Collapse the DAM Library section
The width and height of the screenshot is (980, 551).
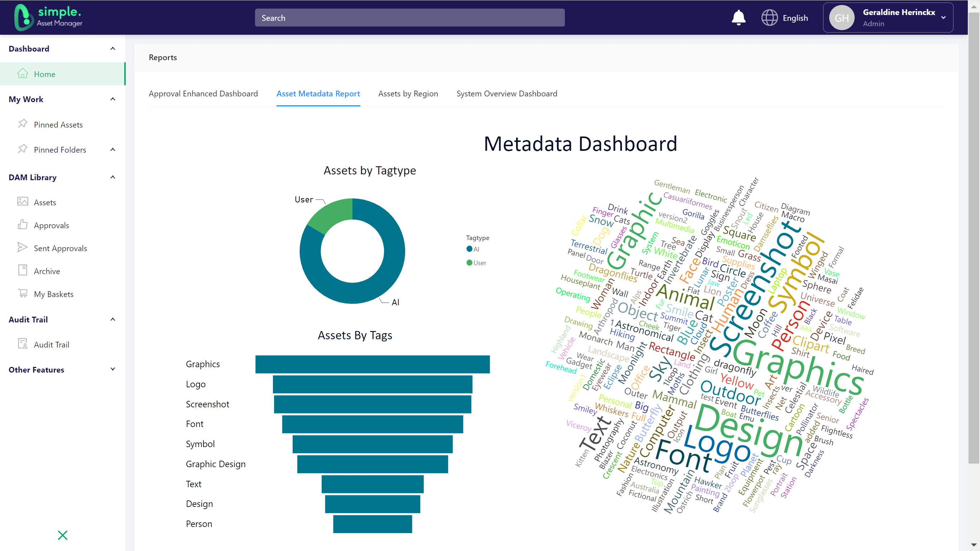[112, 177]
